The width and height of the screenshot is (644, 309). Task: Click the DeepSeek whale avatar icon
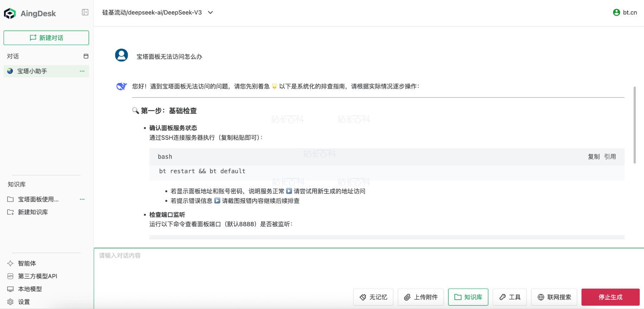122,86
